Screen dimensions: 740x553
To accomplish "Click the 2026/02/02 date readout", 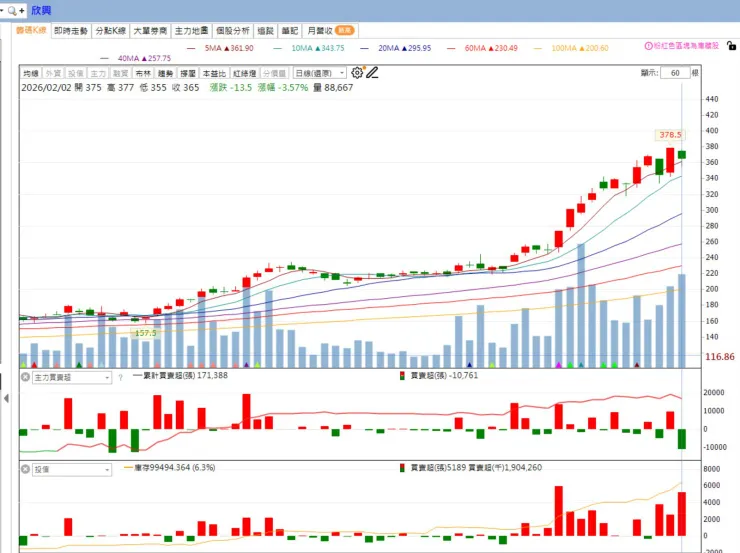I will point(46,88).
